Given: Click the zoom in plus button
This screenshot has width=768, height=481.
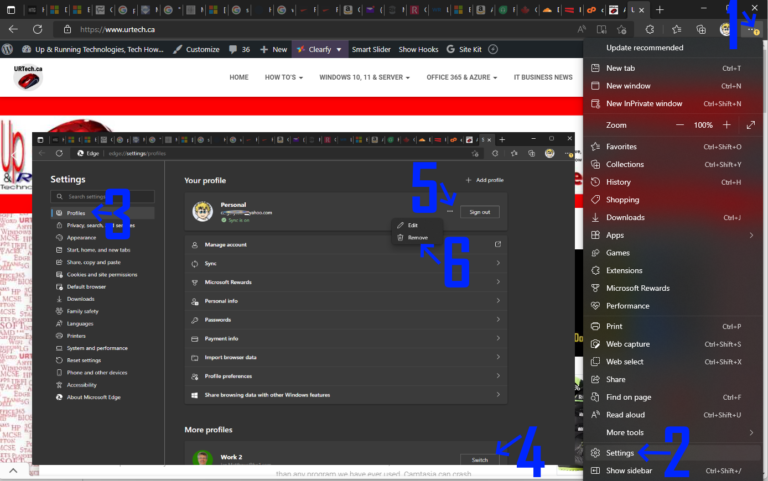Looking at the screenshot, I should [x=726, y=125].
